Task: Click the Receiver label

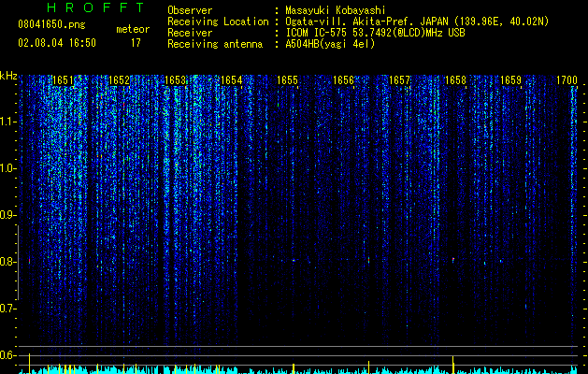Action: tap(190, 33)
